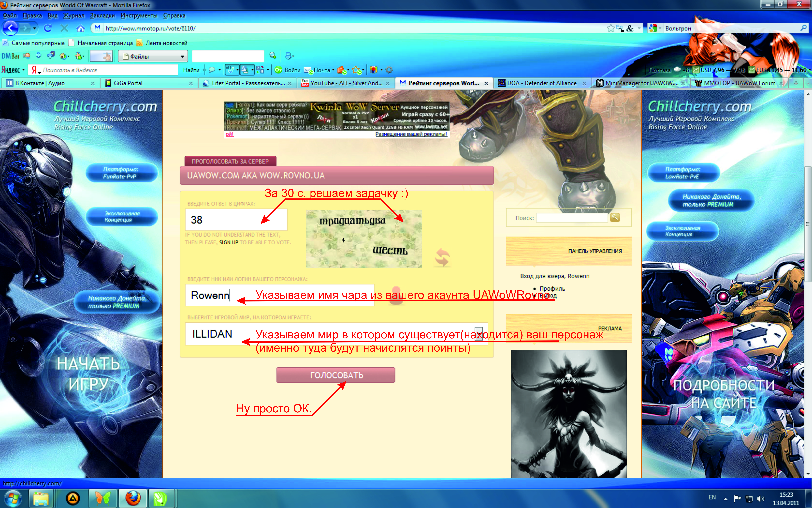Open the address bar history dropdown arrow
Image resolution: width=812 pixels, height=508 pixels.
(639, 28)
